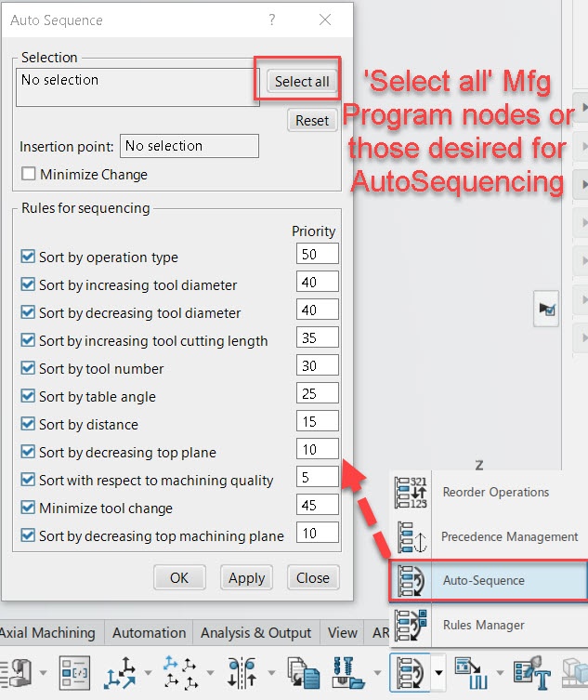Click the OK button
This screenshot has width=588, height=700.
click(x=179, y=577)
